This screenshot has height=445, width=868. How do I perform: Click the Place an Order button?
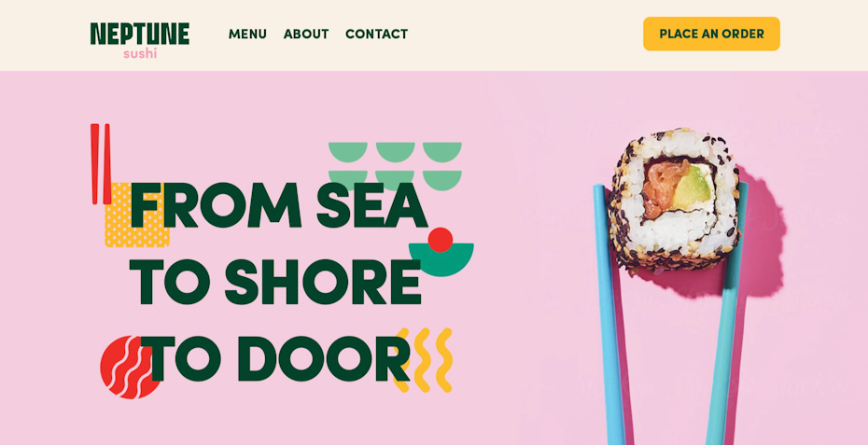click(711, 34)
